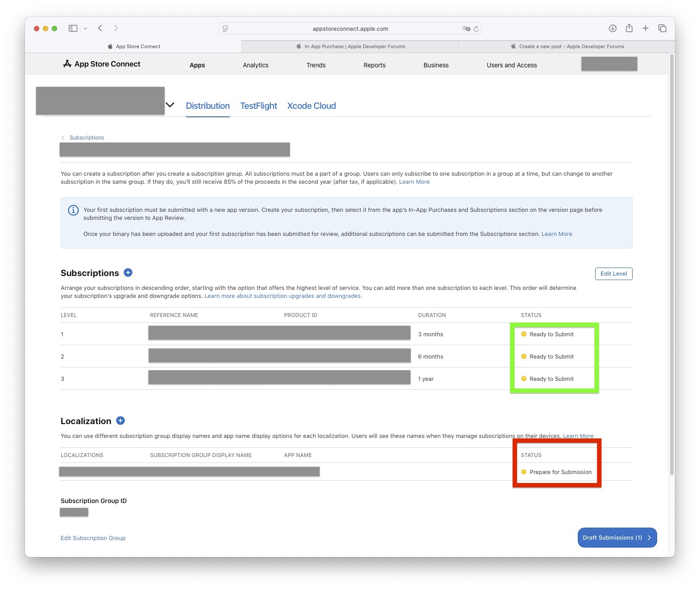Open Draft Submissions (1)
This screenshot has width=700, height=590.
tap(617, 538)
